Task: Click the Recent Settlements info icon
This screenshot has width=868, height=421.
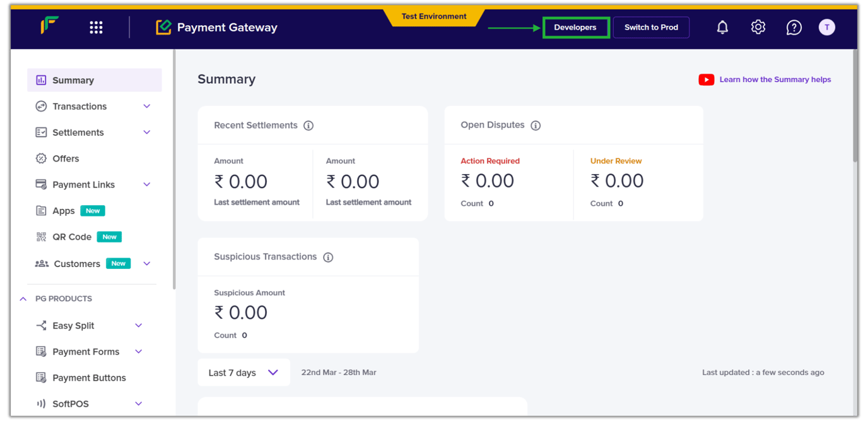Action: coord(308,125)
